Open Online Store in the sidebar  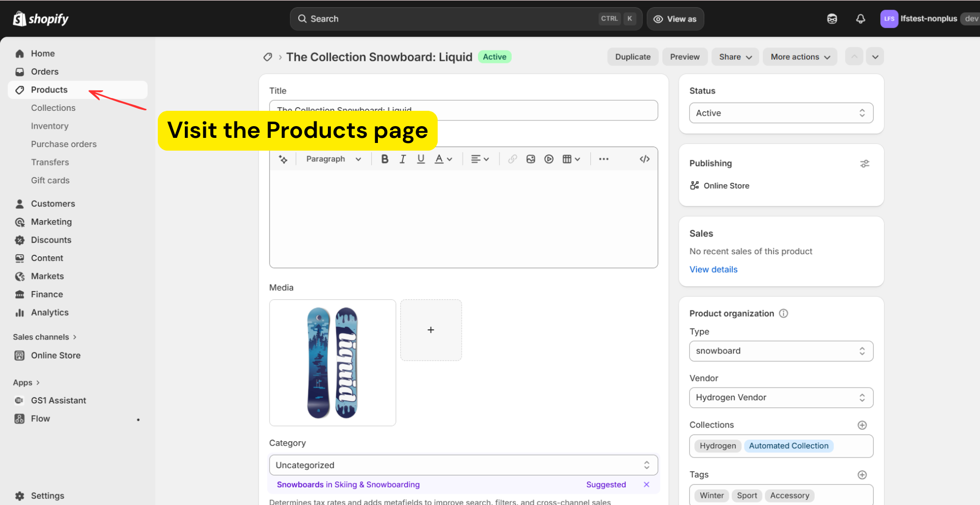[78, 355]
